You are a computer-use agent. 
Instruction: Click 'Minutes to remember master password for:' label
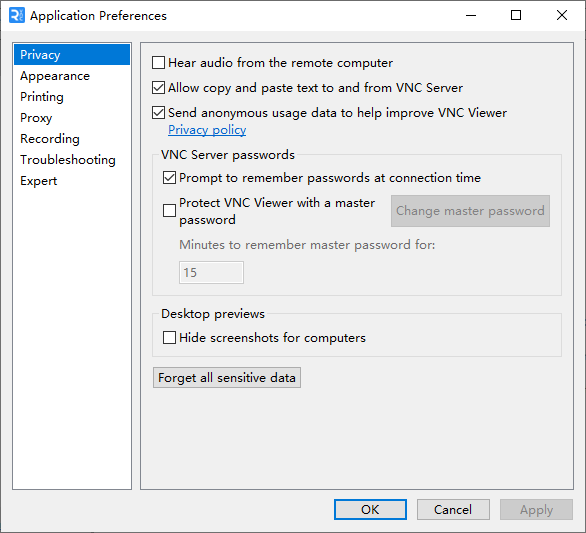point(307,245)
